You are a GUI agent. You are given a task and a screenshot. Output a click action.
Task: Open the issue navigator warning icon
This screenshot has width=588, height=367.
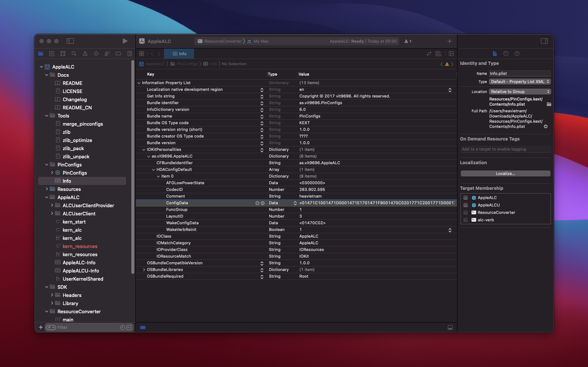[85, 54]
